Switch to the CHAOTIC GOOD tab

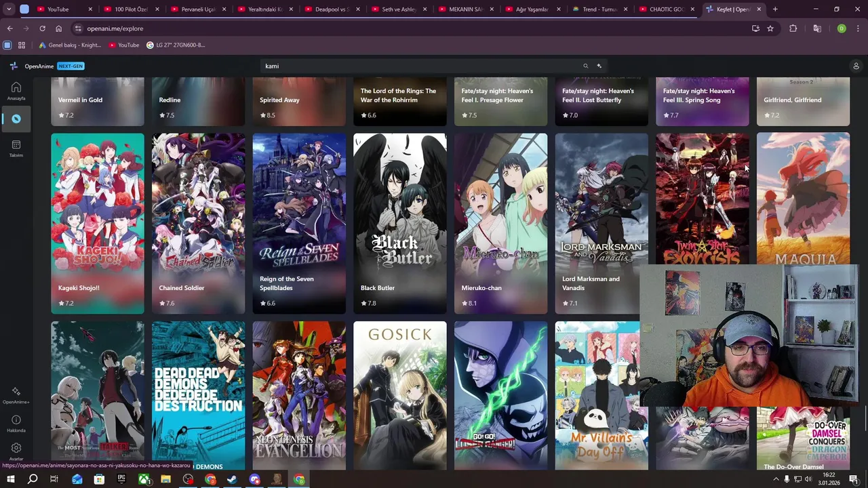pos(666,9)
